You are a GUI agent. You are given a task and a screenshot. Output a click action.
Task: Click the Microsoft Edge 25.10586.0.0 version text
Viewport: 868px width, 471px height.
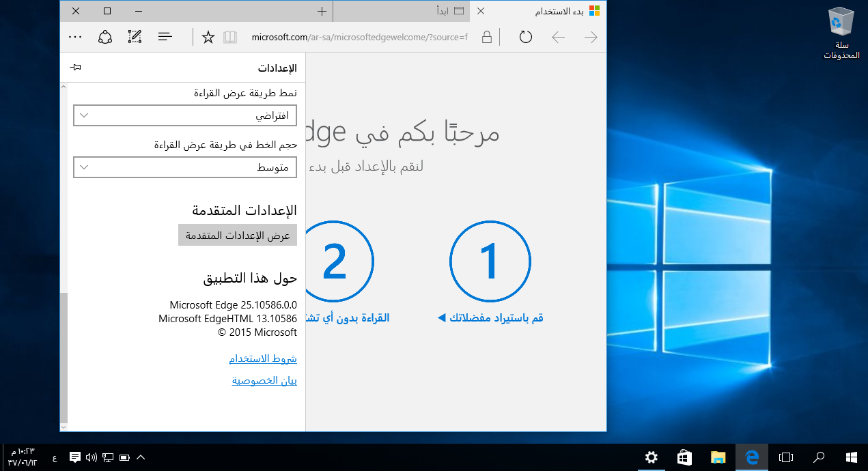234,305
